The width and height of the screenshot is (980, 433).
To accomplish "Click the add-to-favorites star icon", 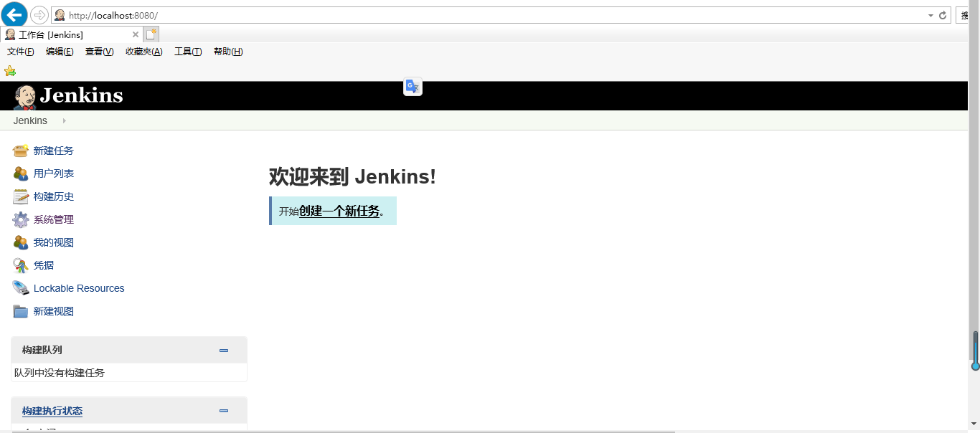I will pos(10,71).
